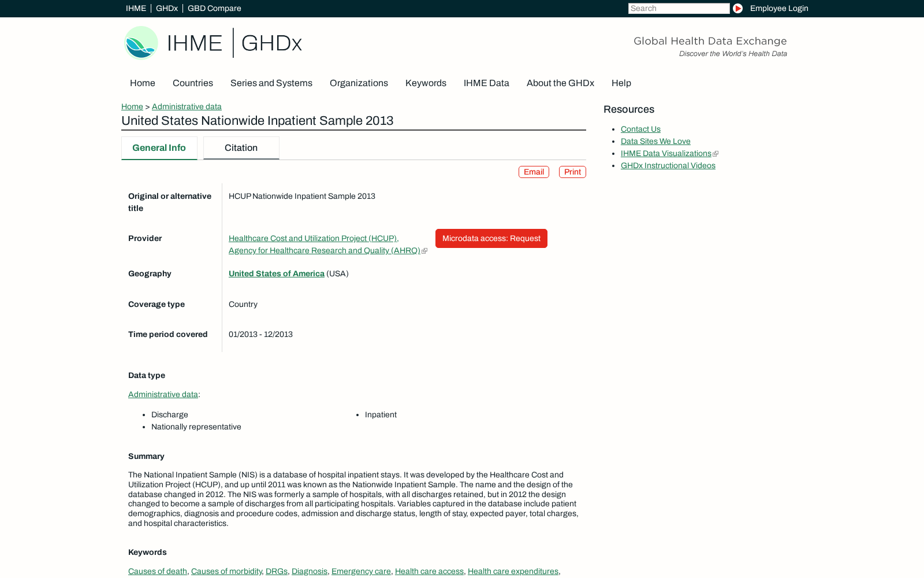This screenshot has width=924, height=578.
Task: Click external link icon after IHME Data Visualizations
Action: pyautogui.click(x=716, y=154)
